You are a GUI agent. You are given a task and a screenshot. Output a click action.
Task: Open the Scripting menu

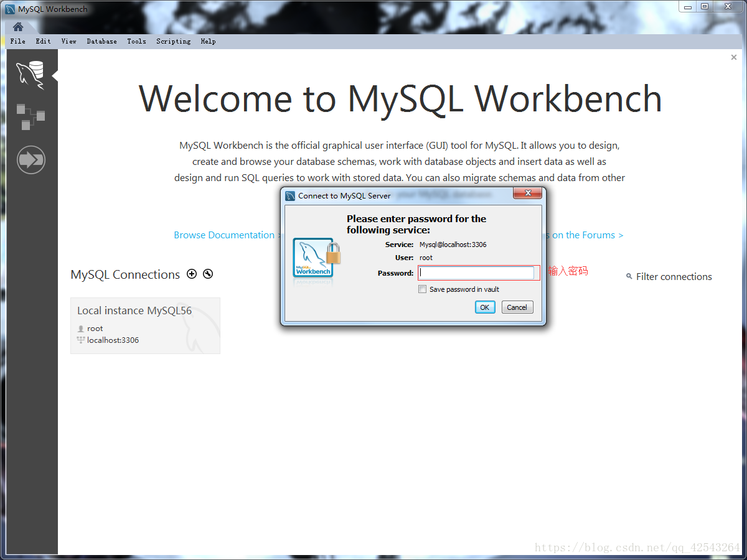click(174, 41)
